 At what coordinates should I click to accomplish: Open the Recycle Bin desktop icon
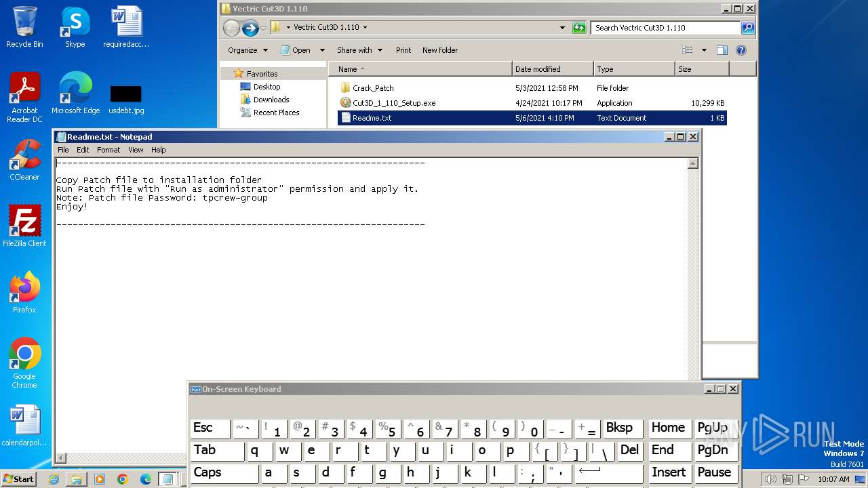24,27
